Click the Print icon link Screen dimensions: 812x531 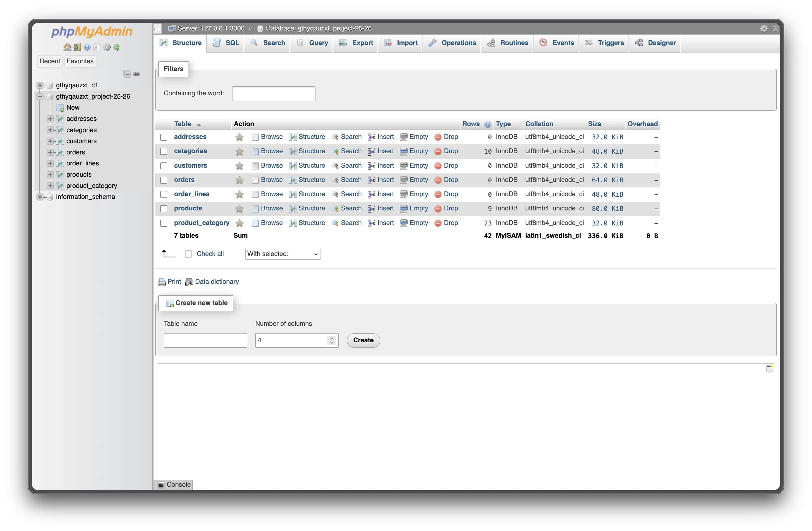click(162, 282)
